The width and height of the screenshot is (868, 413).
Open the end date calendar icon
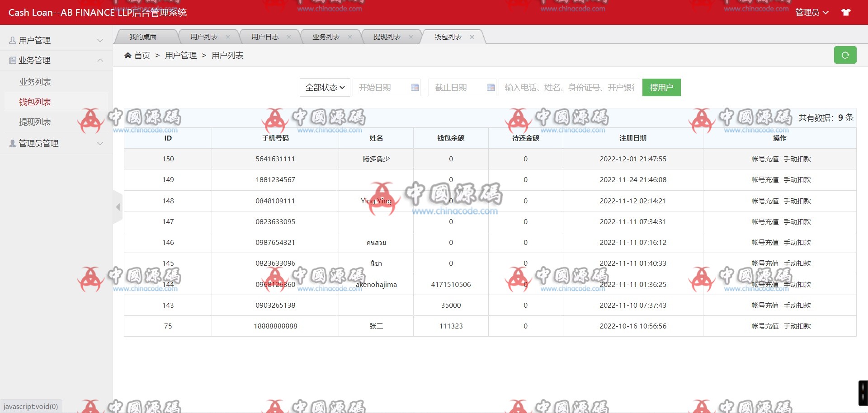pyautogui.click(x=491, y=88)
